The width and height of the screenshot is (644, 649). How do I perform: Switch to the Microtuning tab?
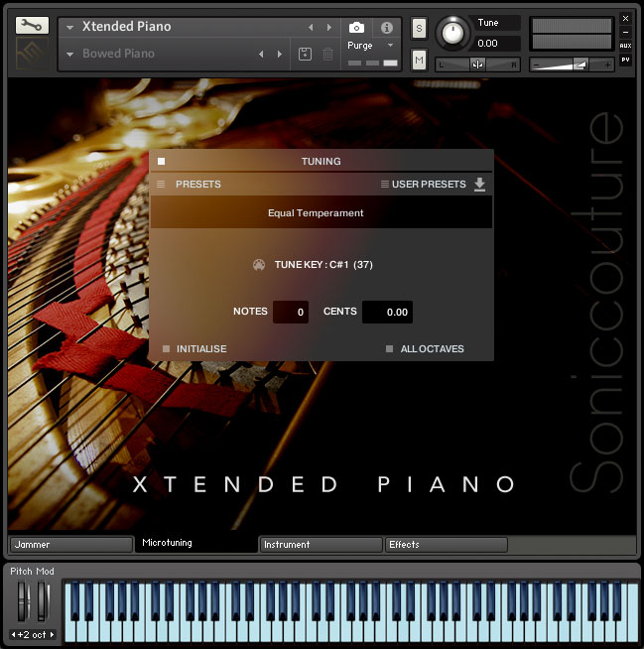[196, 543]
